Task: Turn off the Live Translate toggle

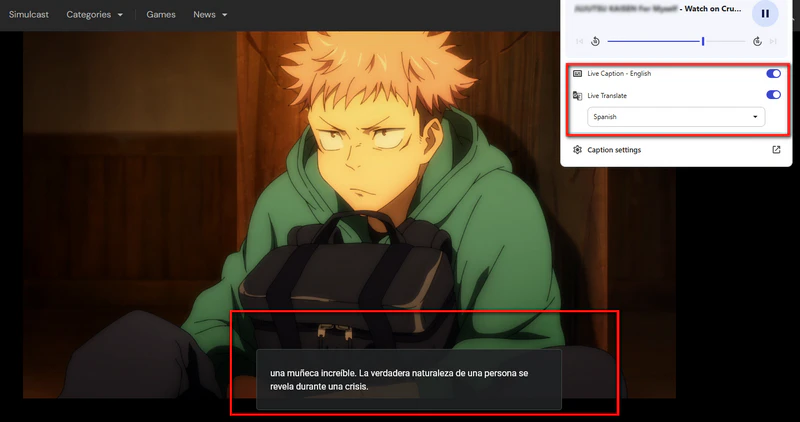Action: [773, 94]
